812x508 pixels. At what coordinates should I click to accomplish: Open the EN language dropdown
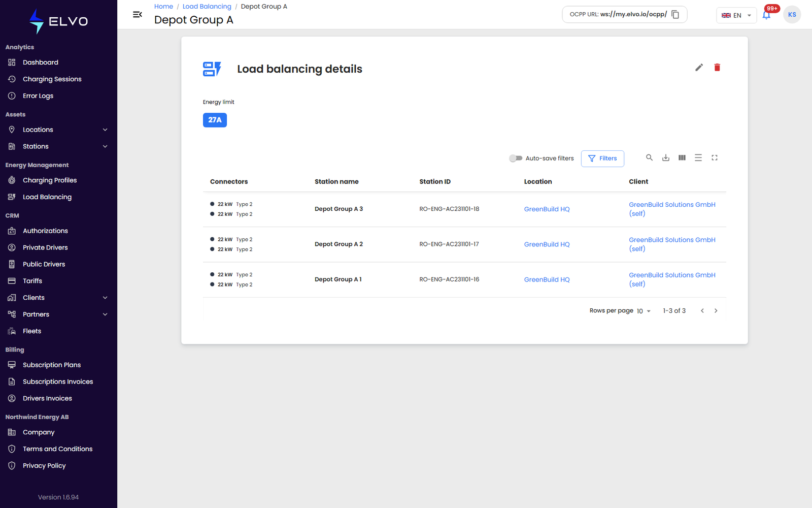(736, 15)
